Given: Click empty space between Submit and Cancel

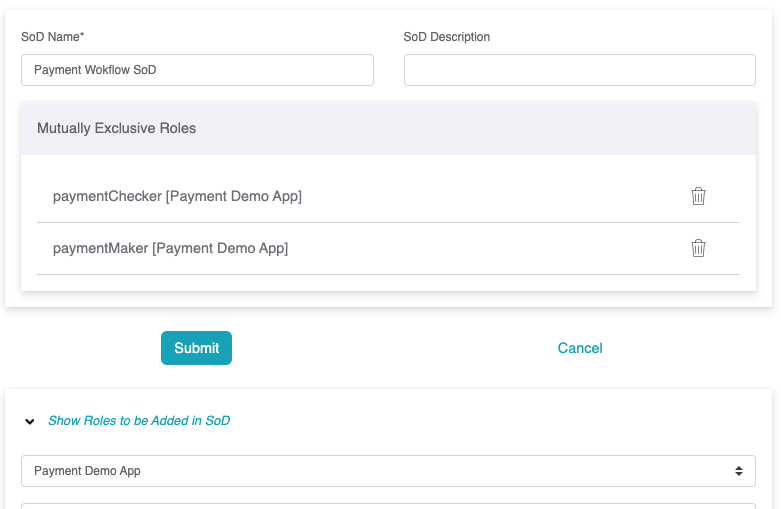Looking at the screenshot, I should click(x=393, y=348).
